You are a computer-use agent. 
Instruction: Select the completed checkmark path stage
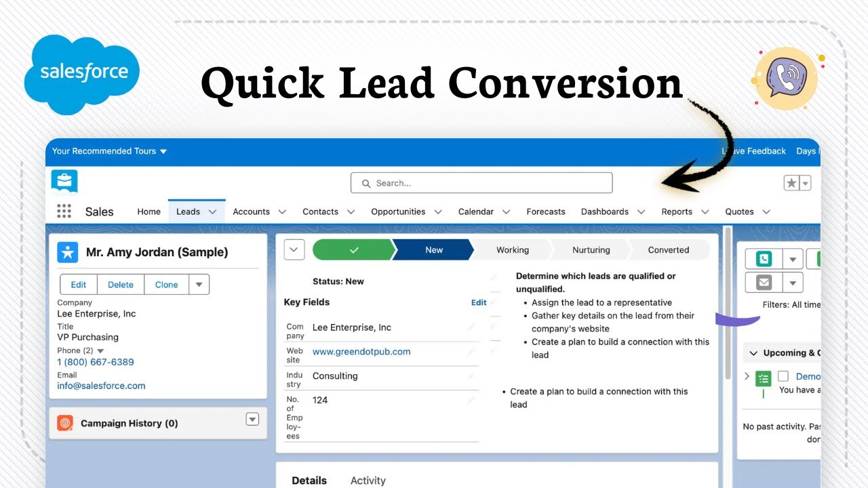pos(354,250)
